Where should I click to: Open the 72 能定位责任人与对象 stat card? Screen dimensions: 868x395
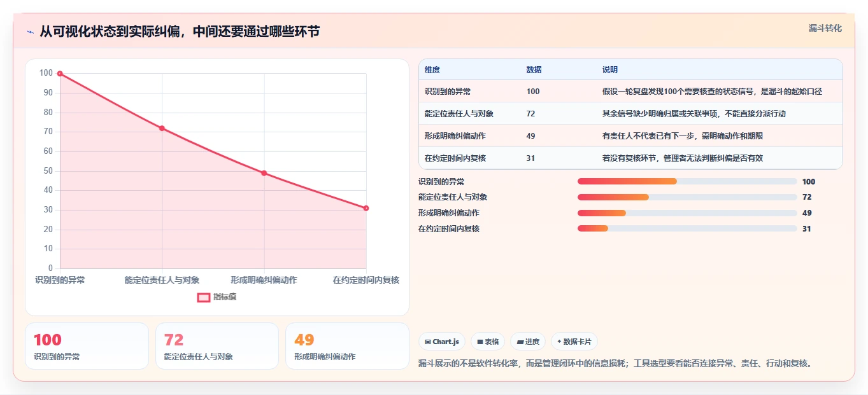pyautogui.click(x=217, y=346)
